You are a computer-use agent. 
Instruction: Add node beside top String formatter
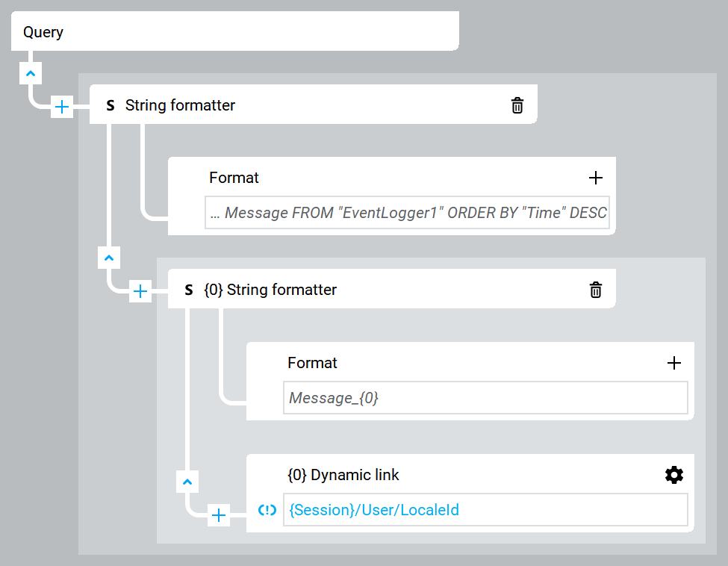coord(62,108)
